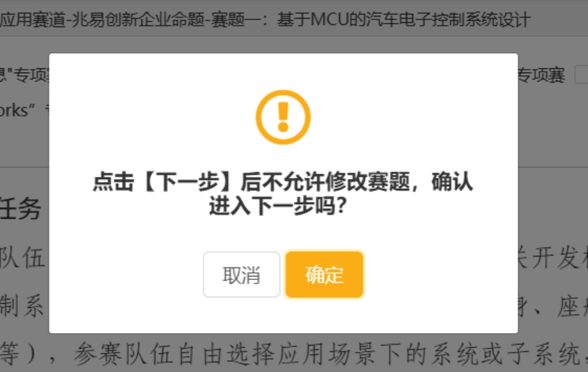
Task: Click the partially visible box beside 专项赛
Action: 581,75
